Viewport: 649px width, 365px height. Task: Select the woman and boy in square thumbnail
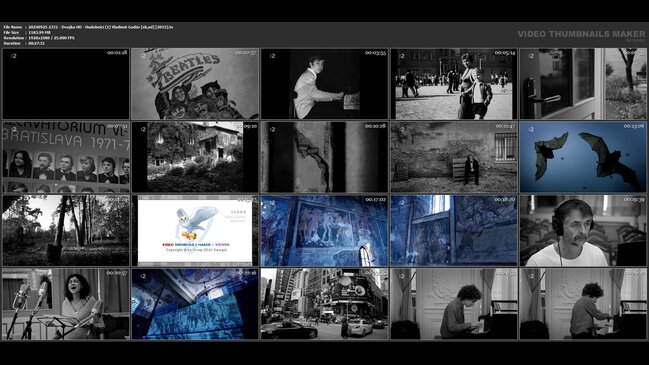454,84
